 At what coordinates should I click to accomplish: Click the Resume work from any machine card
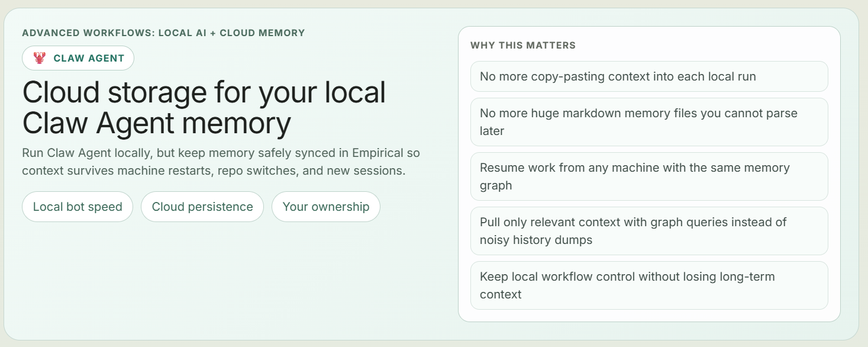click(649, 176)
